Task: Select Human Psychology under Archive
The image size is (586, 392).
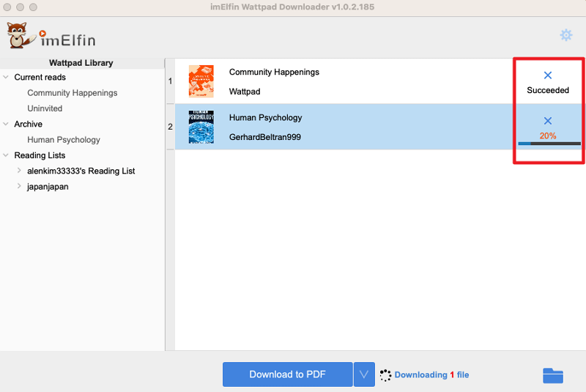Action: pyautogui.click(x=64, y=140)
